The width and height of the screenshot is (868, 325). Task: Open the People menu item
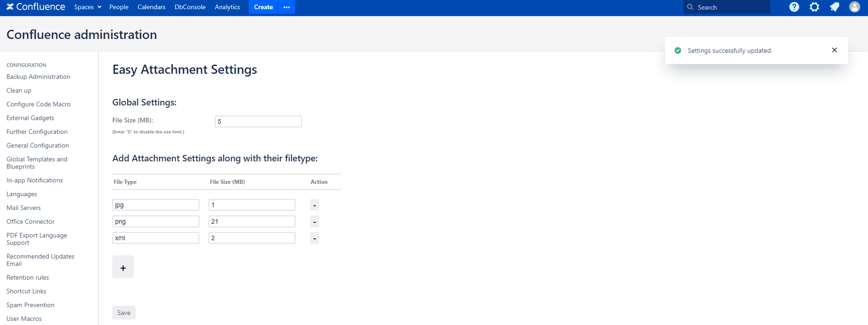click(x=119, y=7)
